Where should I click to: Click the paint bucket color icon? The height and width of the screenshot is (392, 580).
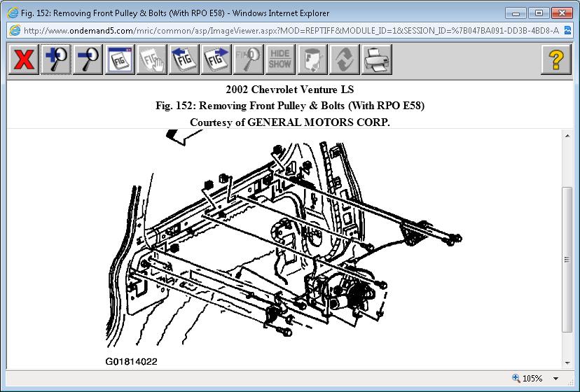click(312, 59)
